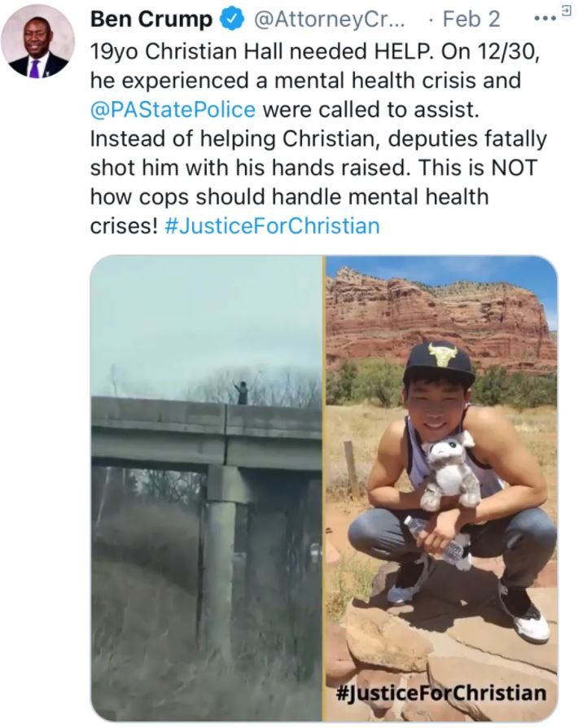Open the #JusticeForChristian hashtag in tweet text
The width and height of the screenshot is (587, 728).
coord(273,226)
